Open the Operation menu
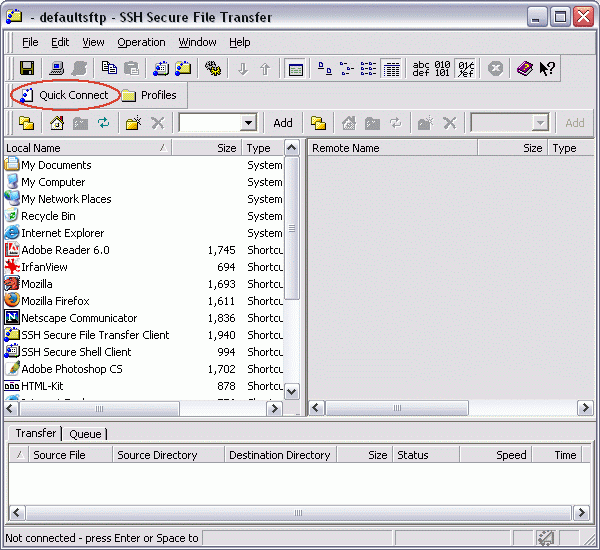600x550 pixels. 141,42
